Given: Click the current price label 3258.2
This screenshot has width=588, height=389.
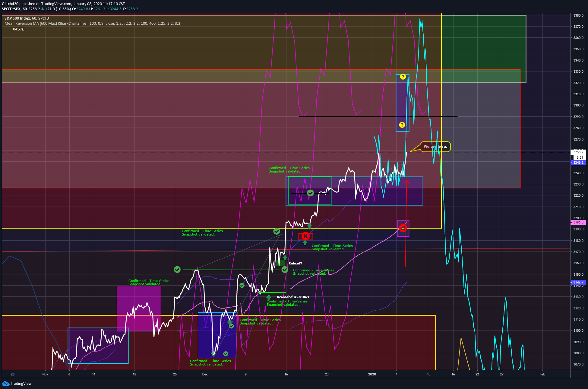Looking at the screenshot, I should [x=578, y=152].
